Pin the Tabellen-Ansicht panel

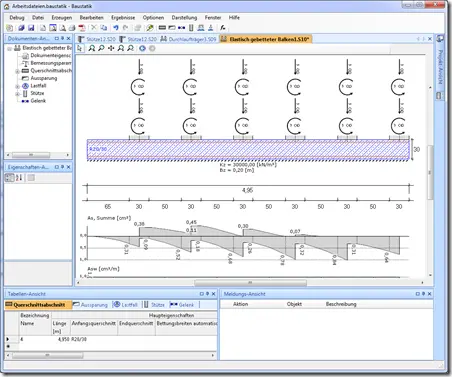pyautogui.click(x=207, y=294)
